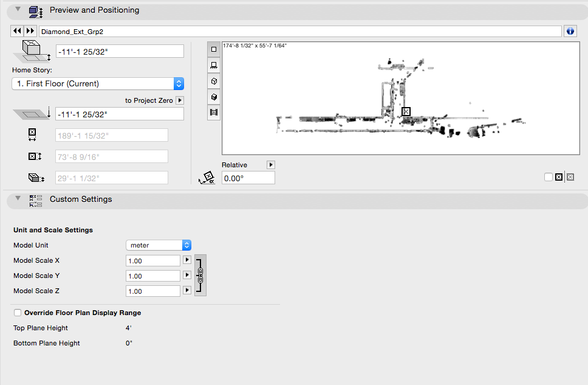
Task: Open the Model Scale X arrow menu
Action: (186, 260)
